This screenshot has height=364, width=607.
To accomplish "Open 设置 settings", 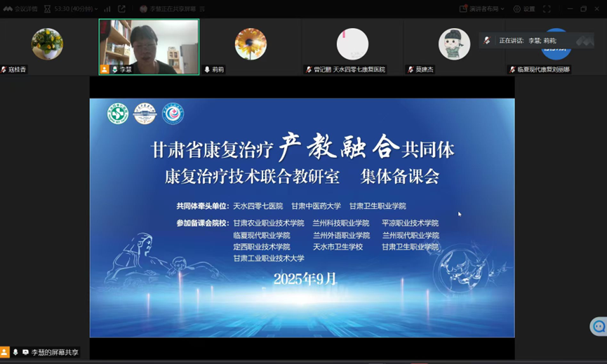I will (523, 9).
